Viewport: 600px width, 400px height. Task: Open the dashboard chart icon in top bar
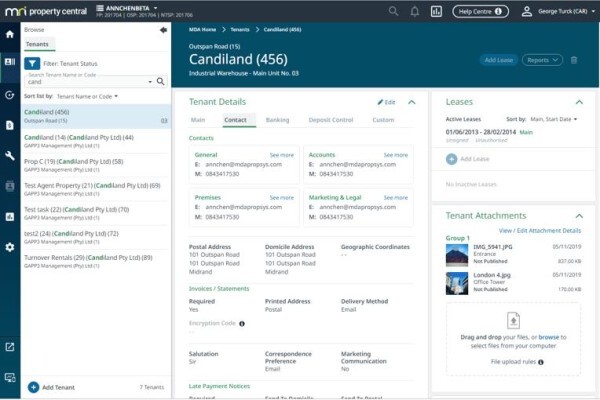(x=436, y=11)
